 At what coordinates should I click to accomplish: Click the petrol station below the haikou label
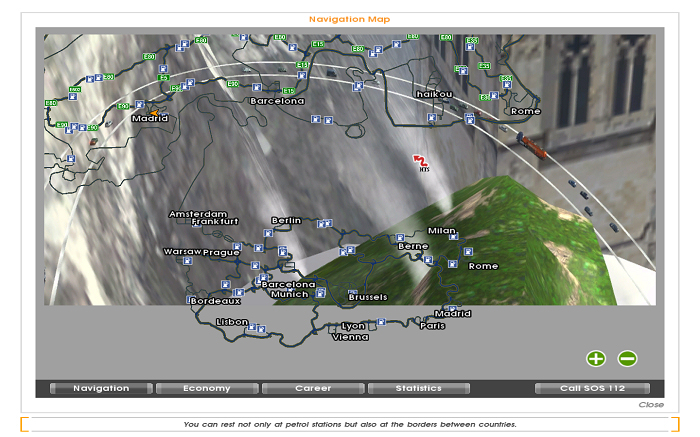pyautogui.click(x=432, y=117)
